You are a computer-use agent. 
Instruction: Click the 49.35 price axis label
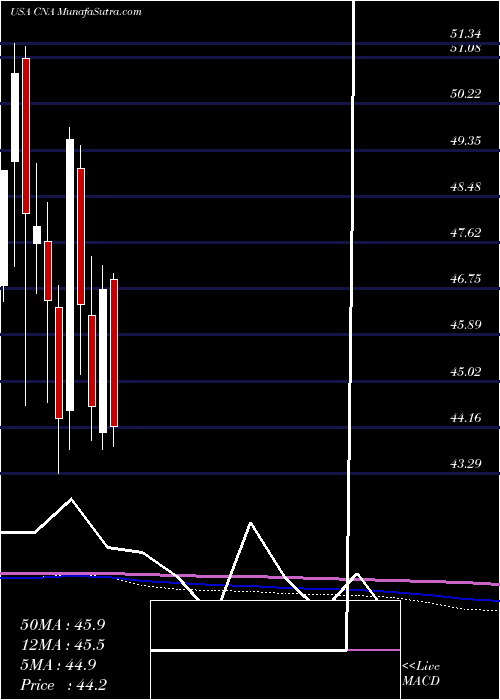(466, 141)
